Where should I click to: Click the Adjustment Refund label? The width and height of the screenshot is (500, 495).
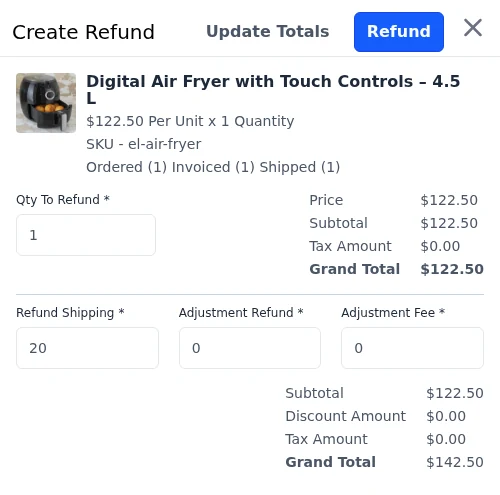[x=241, y=313]
